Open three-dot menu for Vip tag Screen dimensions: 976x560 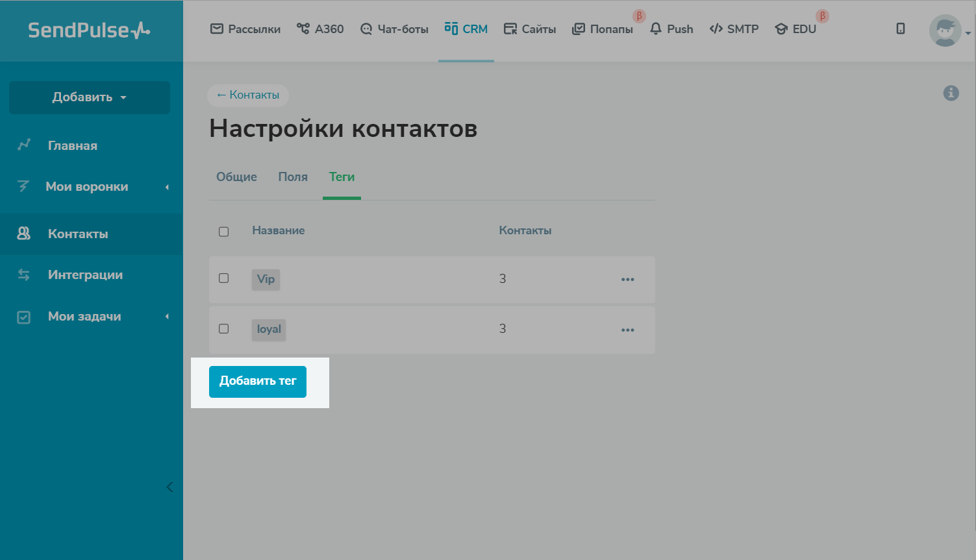(x=627, y=280)
